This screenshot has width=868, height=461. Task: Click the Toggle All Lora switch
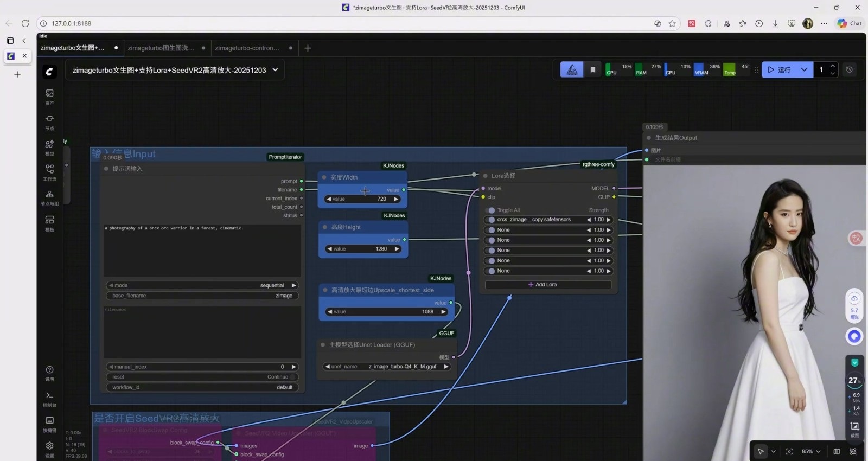[492, 210]
